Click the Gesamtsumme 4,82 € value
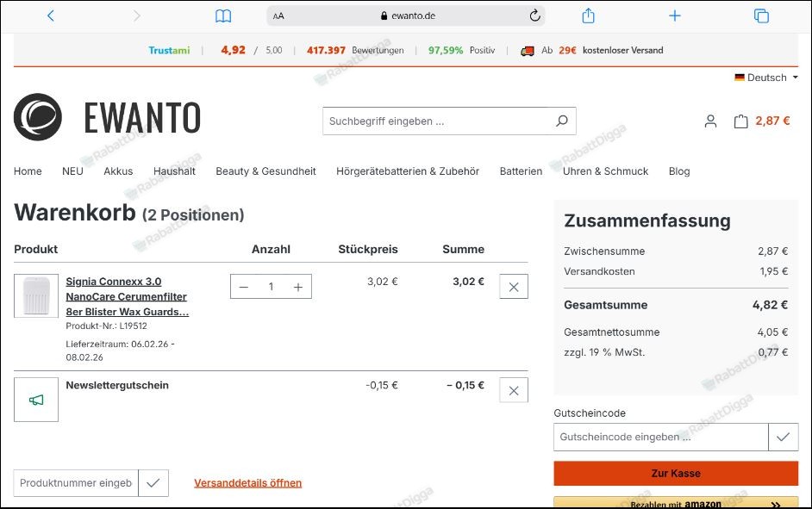The height and width of the screenshot is (509, 812). tap(770, 305)
